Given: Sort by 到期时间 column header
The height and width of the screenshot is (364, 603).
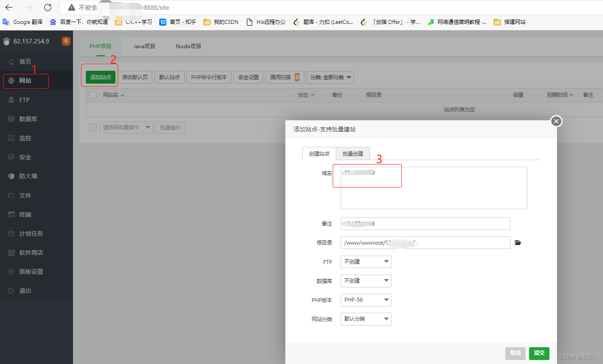Looking at the screenshot, I should tap(560, 95).
